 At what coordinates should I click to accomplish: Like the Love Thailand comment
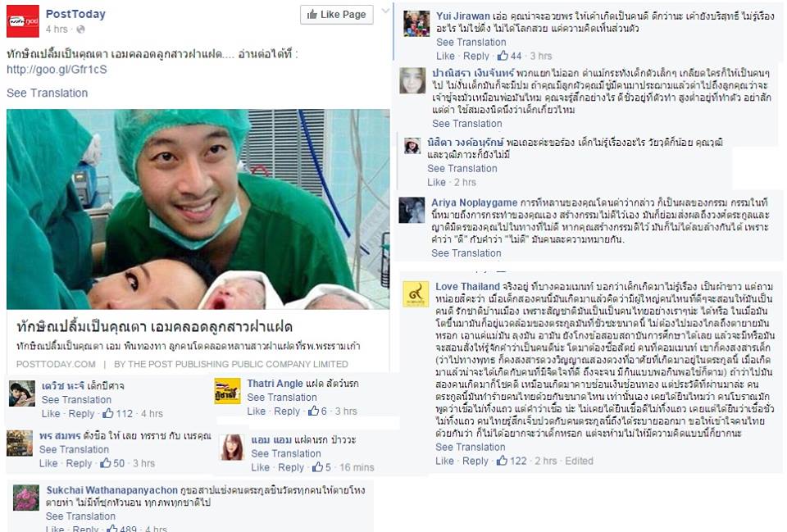(444, 461)
